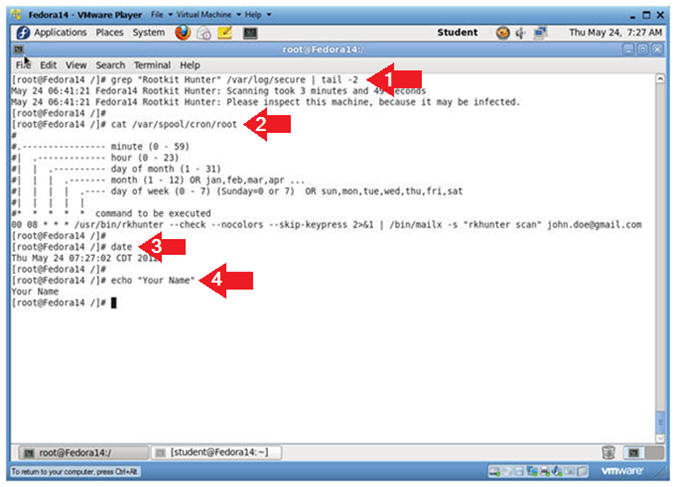Click the Student user name in the panel
Viewport: 676px width, 487px height.
point(457,33)
